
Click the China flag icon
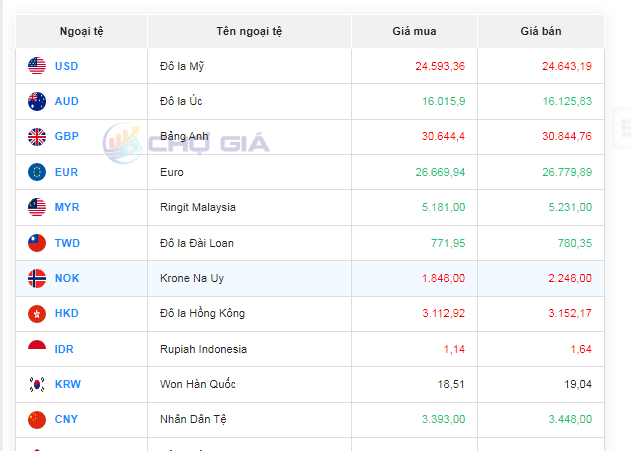click(x=37, y=419)
